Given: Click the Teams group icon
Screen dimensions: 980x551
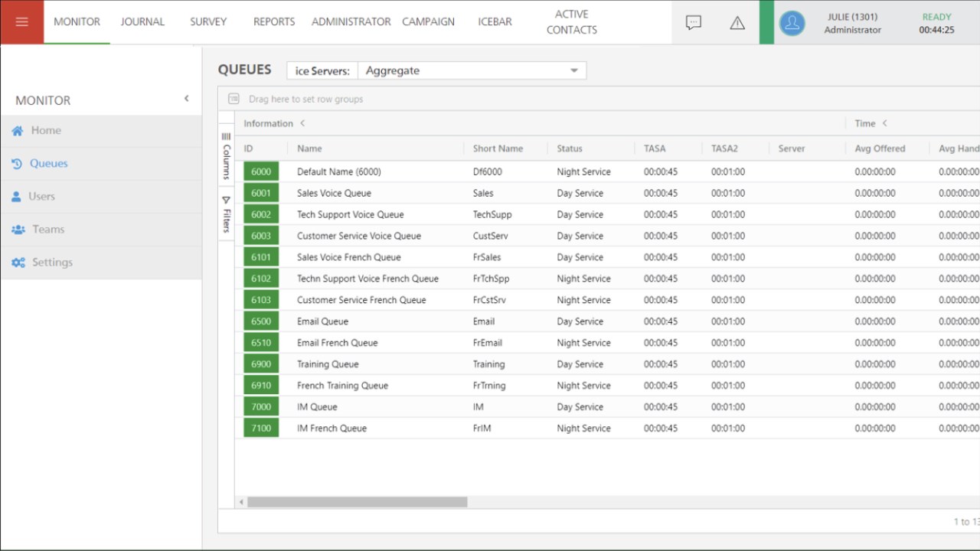Looking at the screenshot, I should 18,230.
